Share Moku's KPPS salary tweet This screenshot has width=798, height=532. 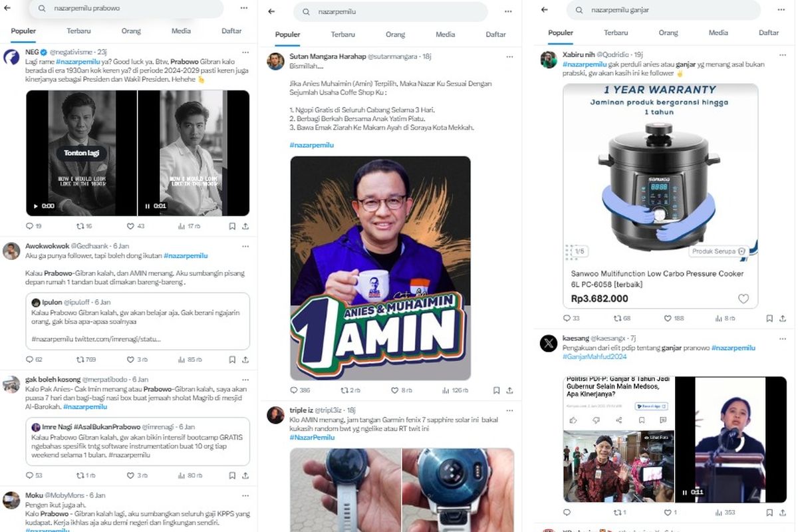point(246,530)
